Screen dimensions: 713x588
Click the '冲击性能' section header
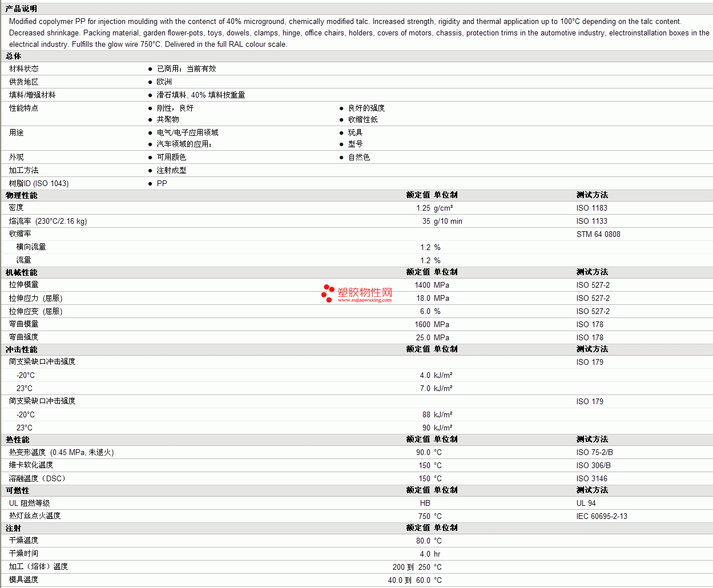pyautogui.click(x=22, y=349)
